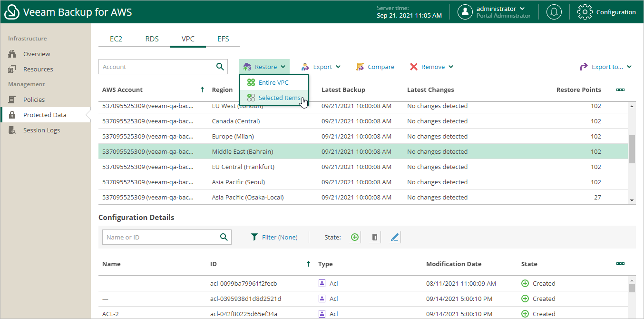Expand the Remove dropdown menu

432,67
